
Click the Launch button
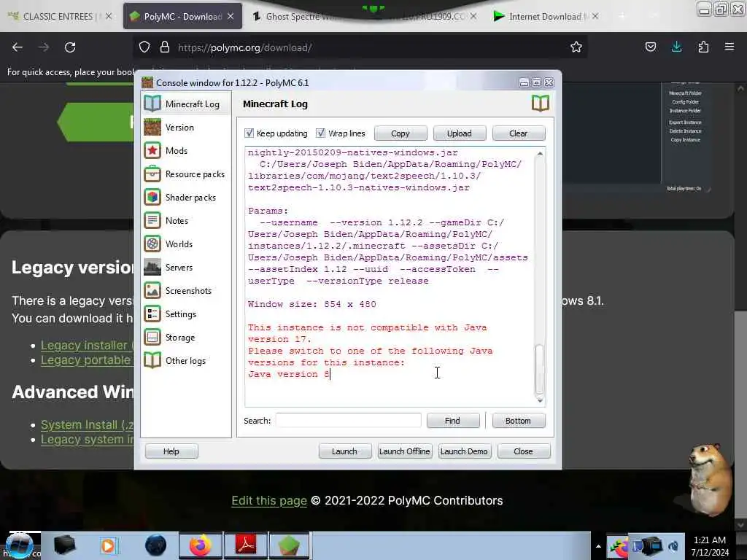point(344,451)
